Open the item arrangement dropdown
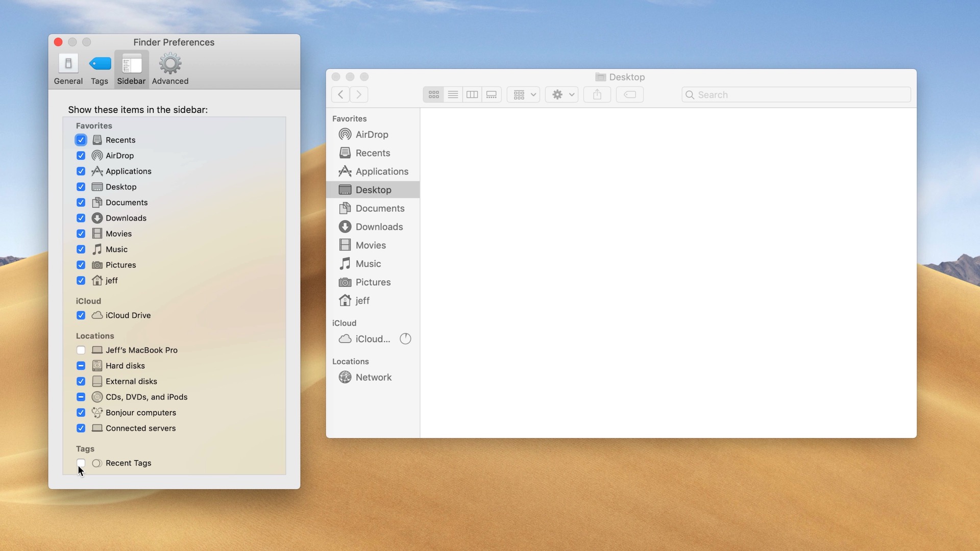The width and height of the screenshot is (980, 551). (523, 94)
